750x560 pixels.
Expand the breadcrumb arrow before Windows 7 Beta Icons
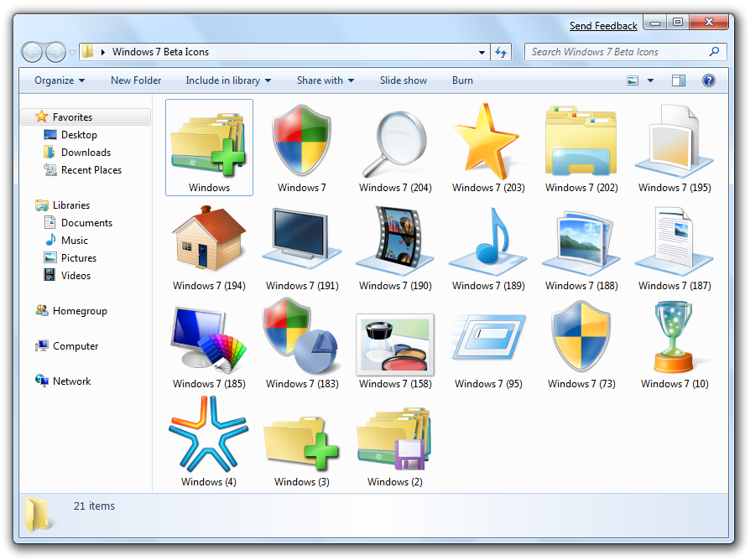click(103, 52)
